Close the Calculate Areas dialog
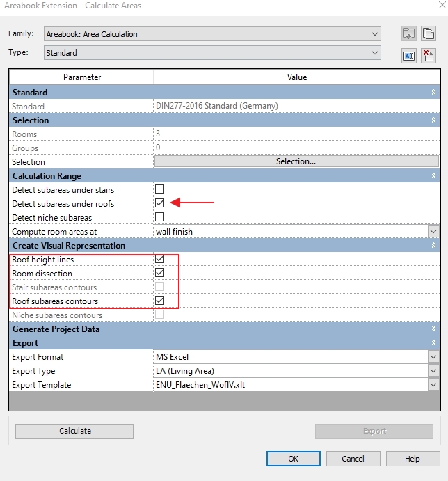The width and height of the screenshot is (448, 481). point(442,5)
